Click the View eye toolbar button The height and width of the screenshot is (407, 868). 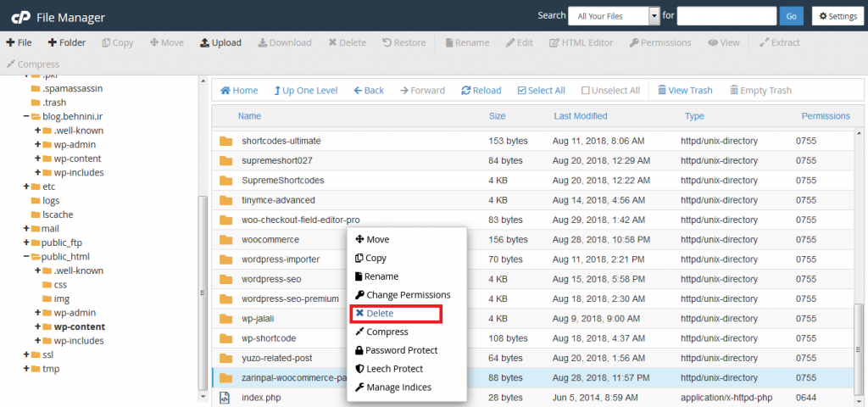[724, 42]
